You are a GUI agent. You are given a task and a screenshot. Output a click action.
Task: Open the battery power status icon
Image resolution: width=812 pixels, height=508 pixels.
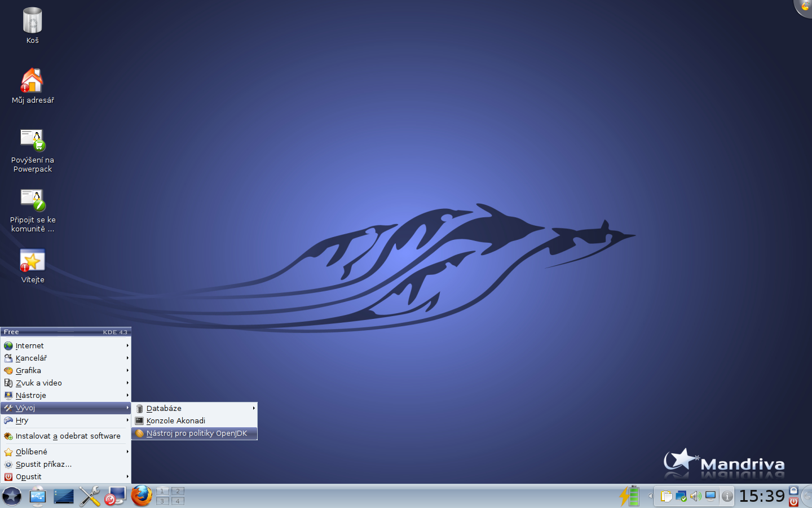pos(629,496)
